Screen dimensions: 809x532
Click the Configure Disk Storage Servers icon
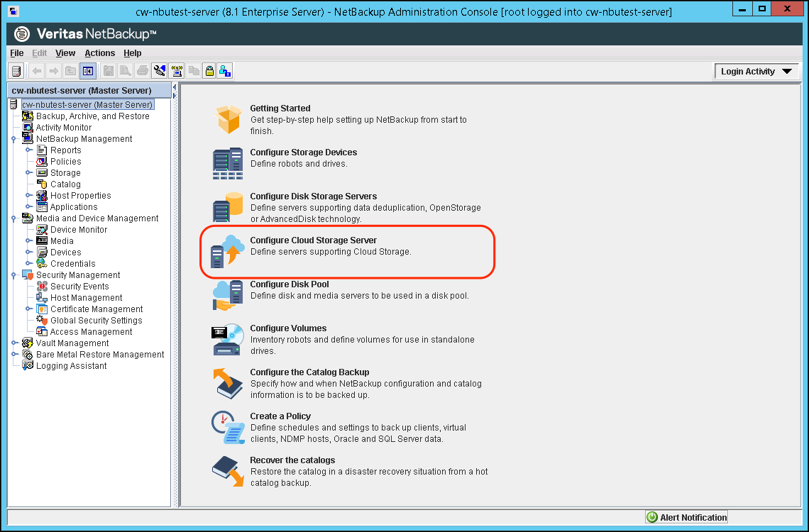(228, 207)
